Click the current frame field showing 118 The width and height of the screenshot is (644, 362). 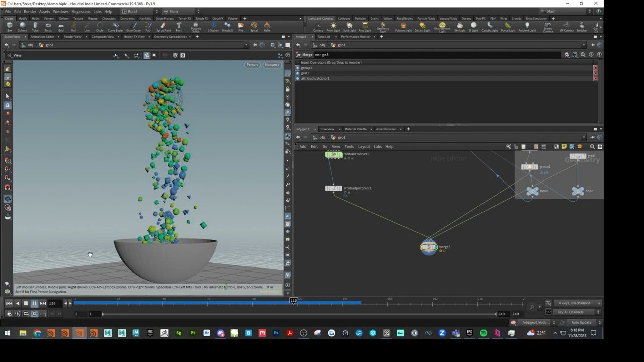click(55, 303)
